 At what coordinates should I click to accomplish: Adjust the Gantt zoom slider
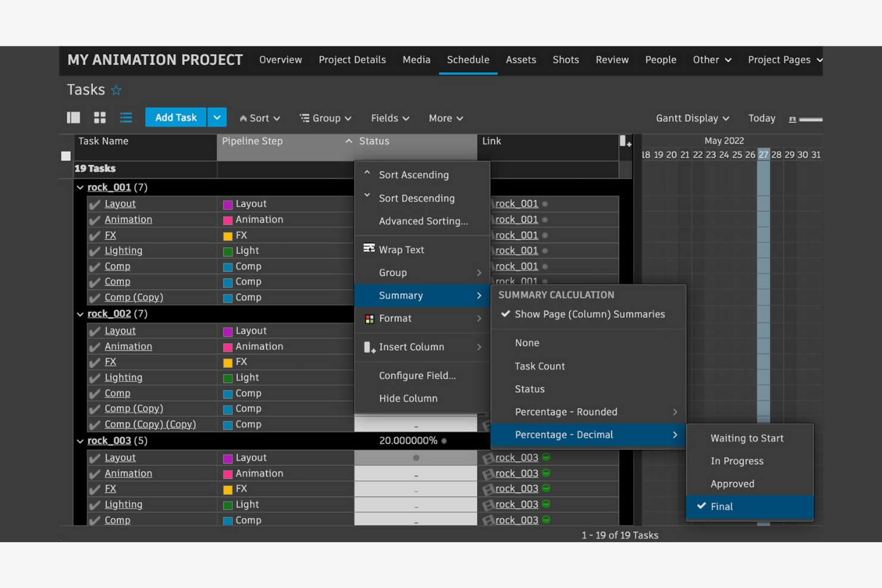pyautogui.click(x=806, y=118)
